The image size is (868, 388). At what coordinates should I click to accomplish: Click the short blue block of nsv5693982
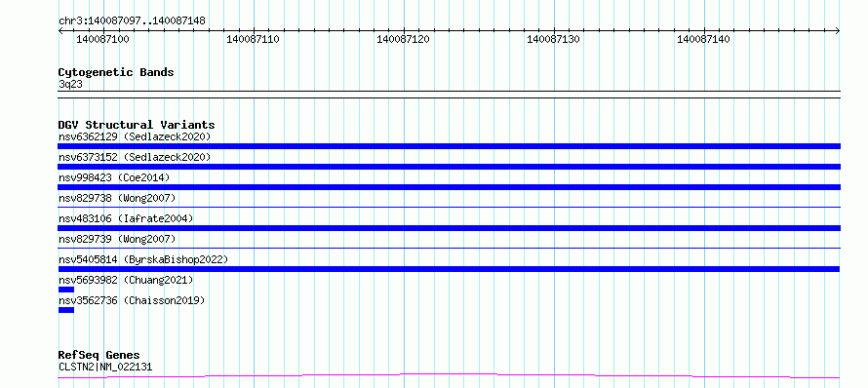66,290
